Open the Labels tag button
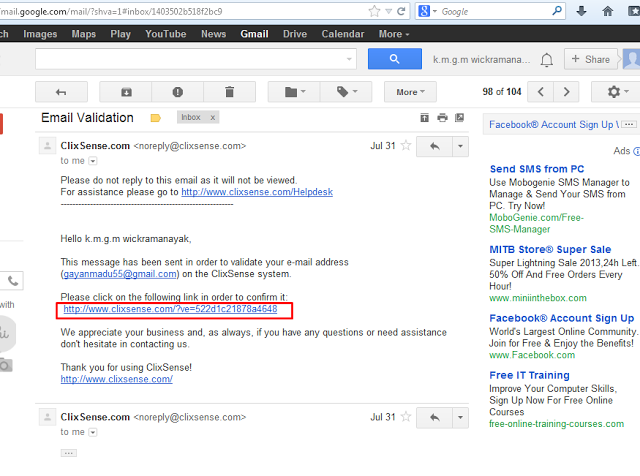Screen dimensions: 640x476 point(346,92)
